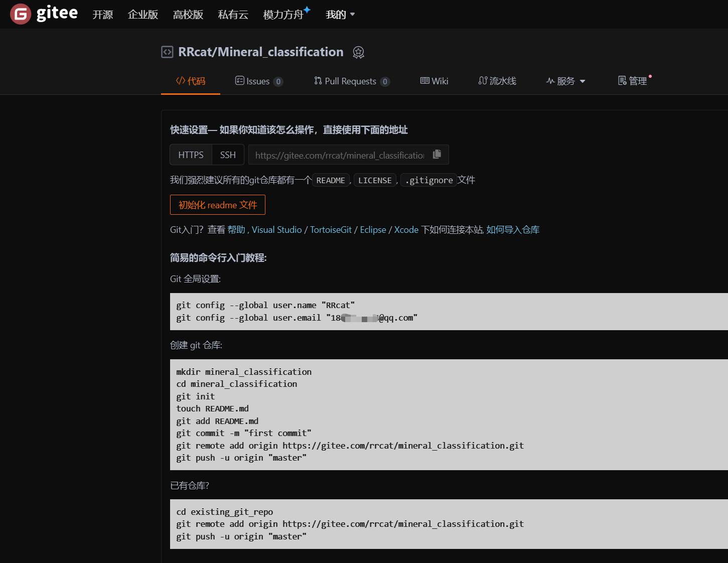
Task: Open the Pull Requests tab
Action: (352, 81)
